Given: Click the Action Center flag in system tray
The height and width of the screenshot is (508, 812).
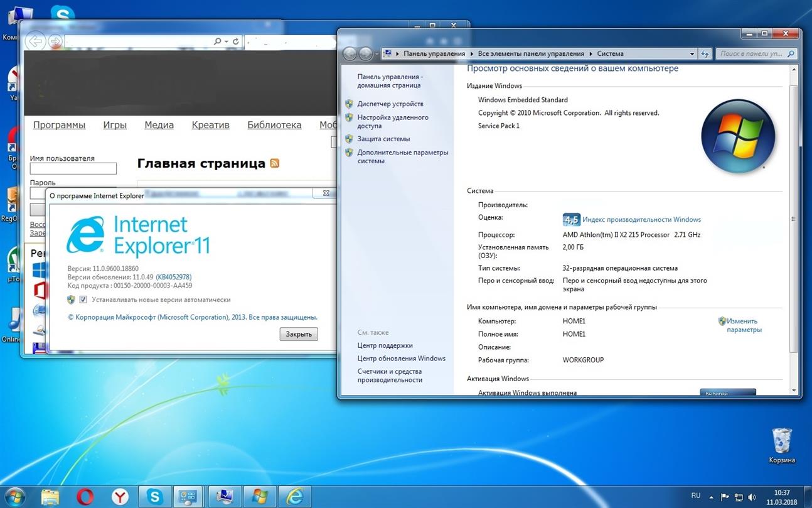Looking at the screenshot, I should tap(725, 496).
